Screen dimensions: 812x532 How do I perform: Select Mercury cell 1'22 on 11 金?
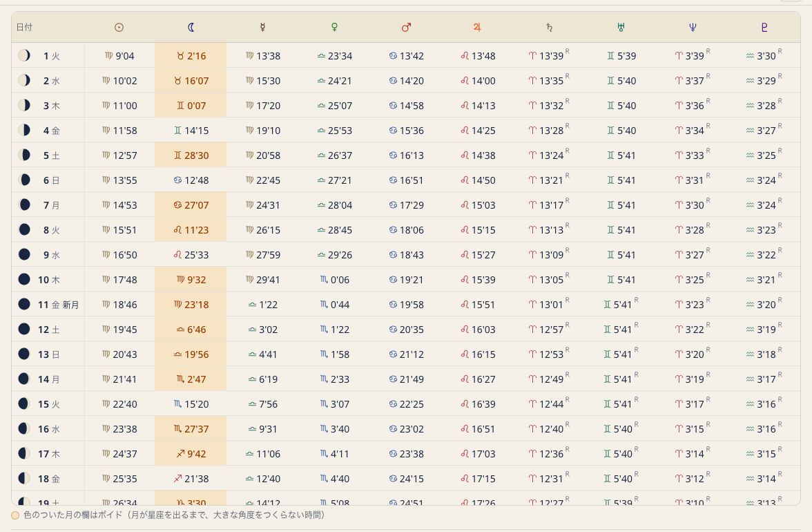[x=262, y=305]
